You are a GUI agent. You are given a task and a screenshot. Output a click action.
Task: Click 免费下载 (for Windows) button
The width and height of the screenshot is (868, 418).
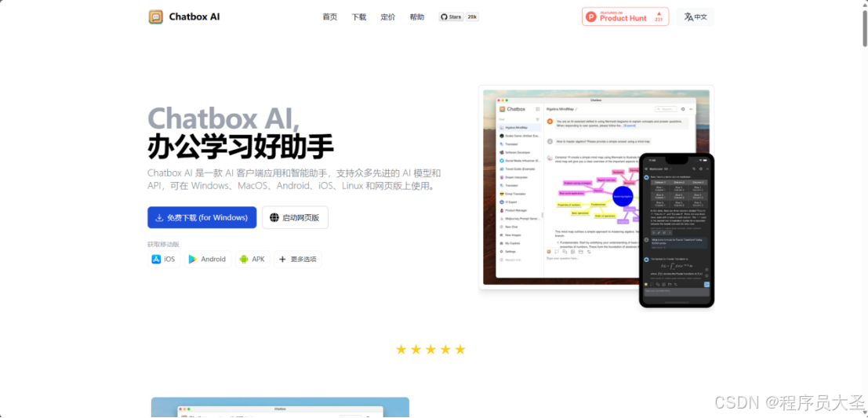202,217
